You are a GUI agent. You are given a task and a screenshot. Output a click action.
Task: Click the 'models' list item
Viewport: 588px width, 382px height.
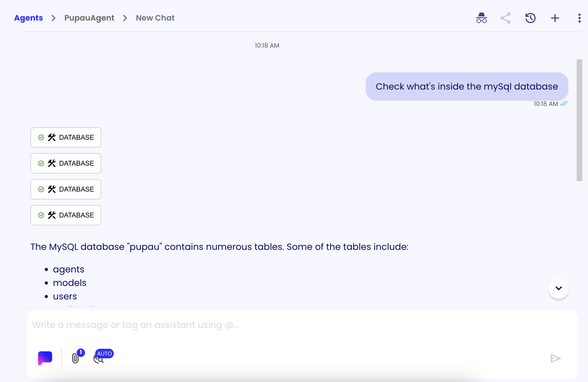point(70,283)
